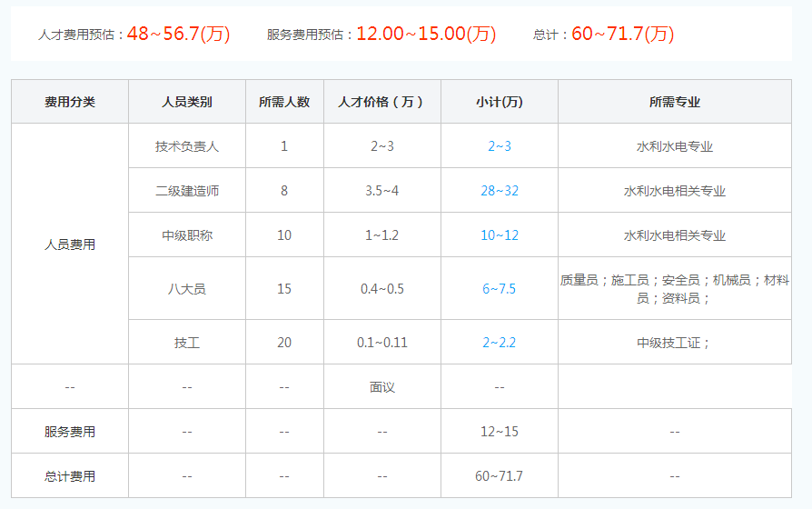812x509 pixels.
Task: Click the 12~15 service fee subtotal
Action: pyautogui.click(x=500, y=432)
